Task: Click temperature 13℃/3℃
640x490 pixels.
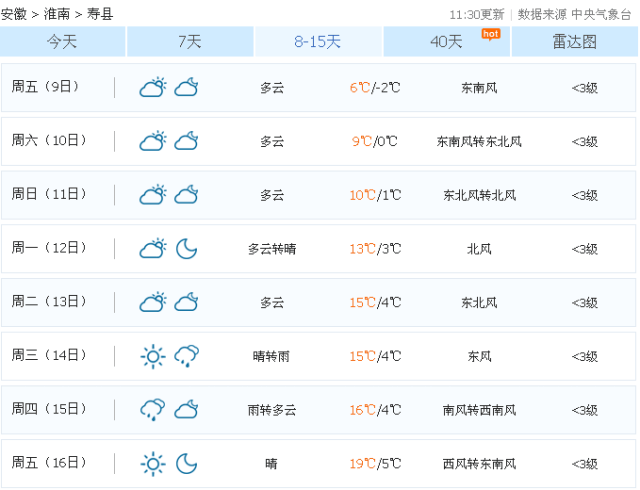Action: (x=375, y=249)
